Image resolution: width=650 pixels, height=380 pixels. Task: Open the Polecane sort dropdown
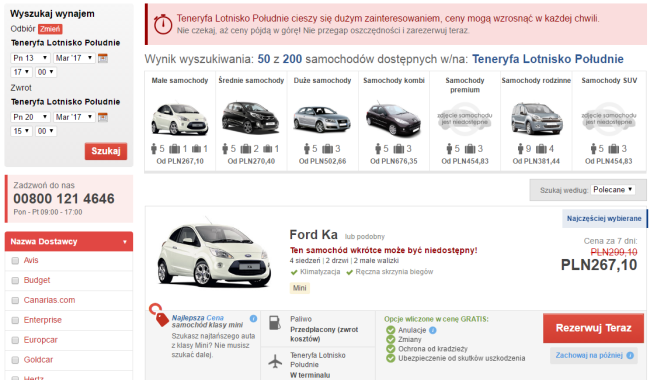tap(613, 190)
